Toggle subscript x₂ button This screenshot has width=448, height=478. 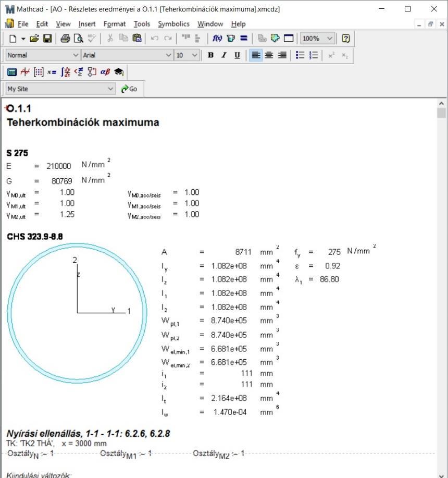(x=345, y=55)
